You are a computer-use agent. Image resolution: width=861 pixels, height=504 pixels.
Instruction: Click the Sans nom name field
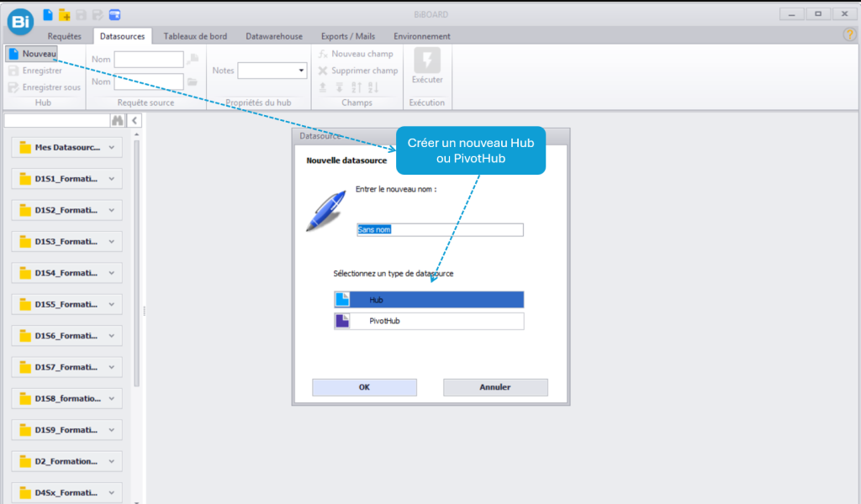pyautogui.click(x=440, y=230)
